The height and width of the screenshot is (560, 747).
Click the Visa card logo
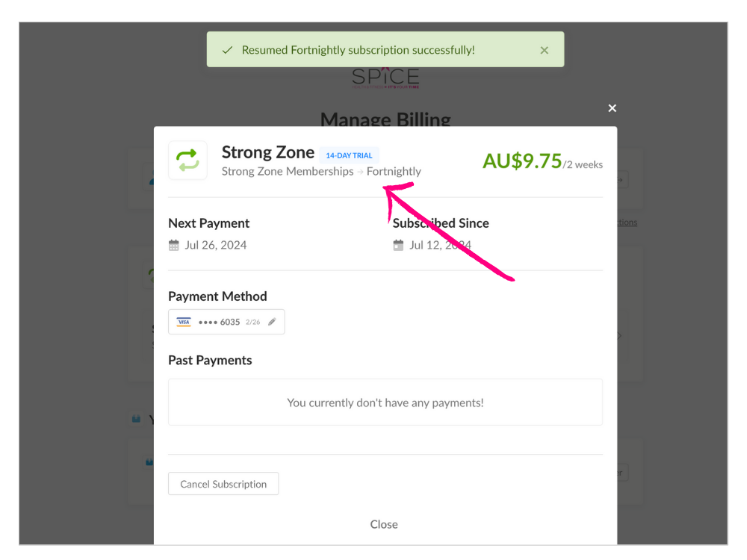point(184,322)
